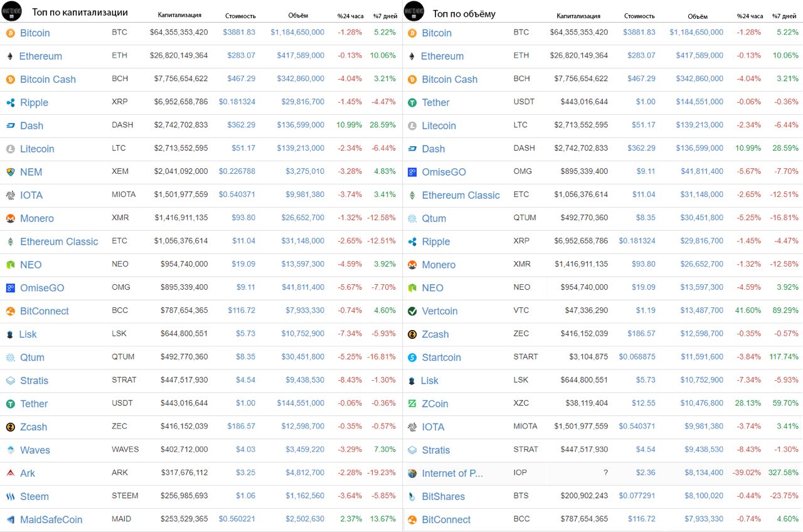Click Lisk icon in Топ по объёму table
The width and height of the screenshot is (803, 532).
(x=412, y=381)
